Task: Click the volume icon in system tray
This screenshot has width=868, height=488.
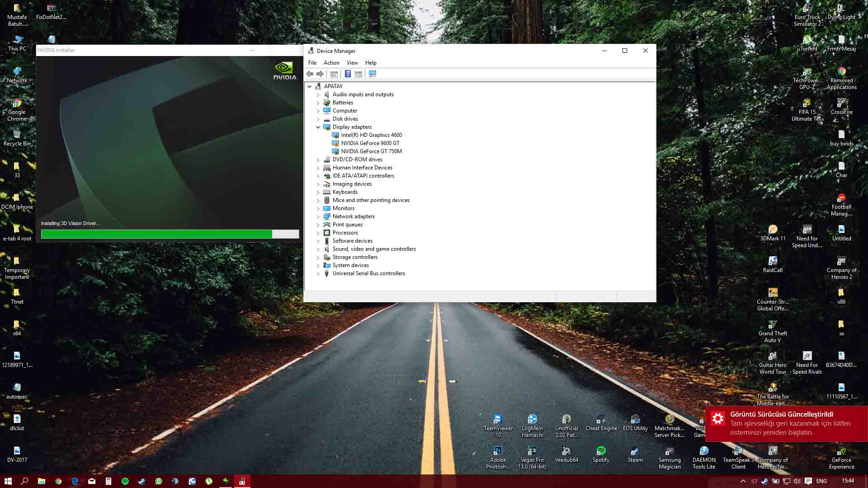Action: point(797,481)
